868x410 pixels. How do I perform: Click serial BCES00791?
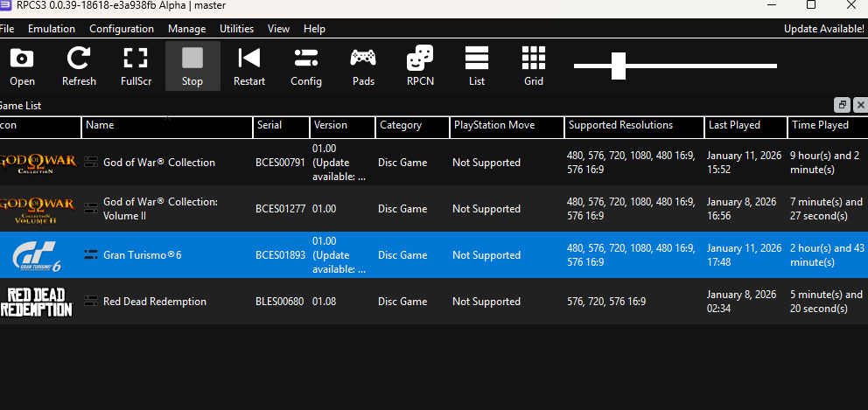click(280, 163)
